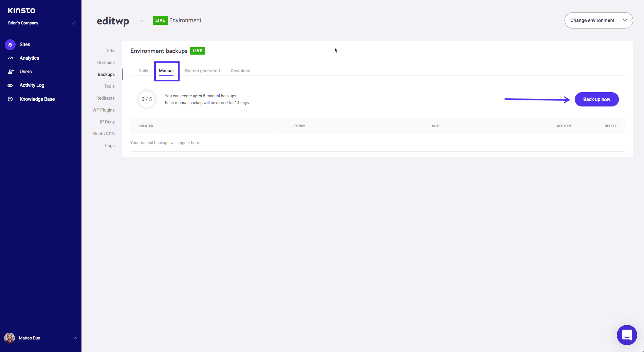Open the System generated tab

coord(202,71)
